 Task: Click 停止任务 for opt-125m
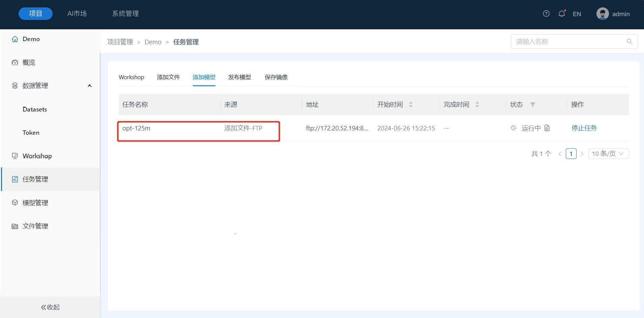pos(584,128)
